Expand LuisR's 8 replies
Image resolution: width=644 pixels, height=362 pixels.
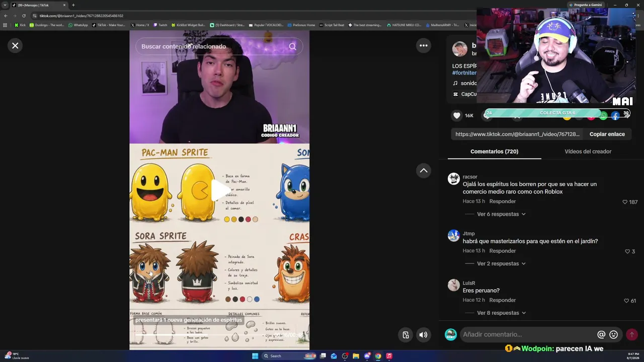click(x=501, y=313)
